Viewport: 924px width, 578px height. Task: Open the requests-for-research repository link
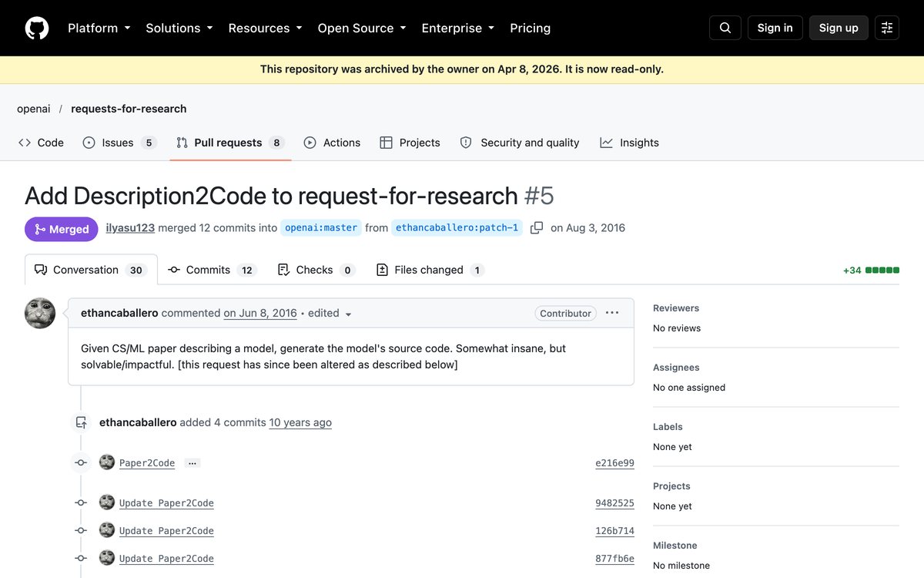129,109
